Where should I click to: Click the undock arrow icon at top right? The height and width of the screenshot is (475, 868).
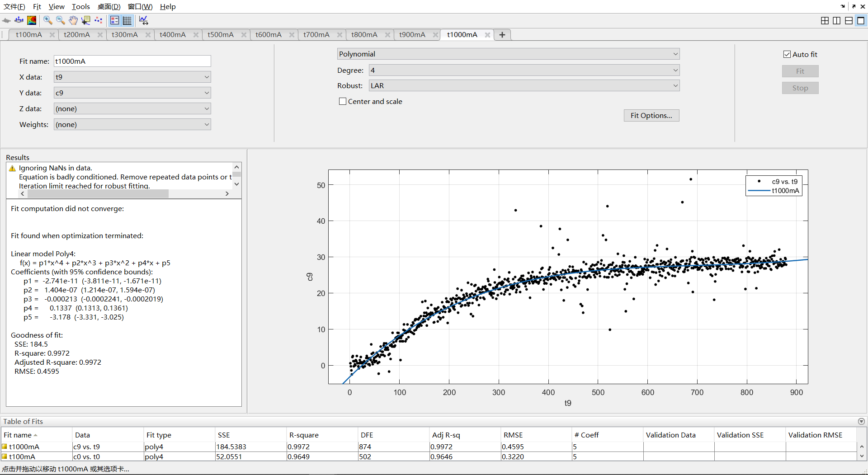(854, 6)
